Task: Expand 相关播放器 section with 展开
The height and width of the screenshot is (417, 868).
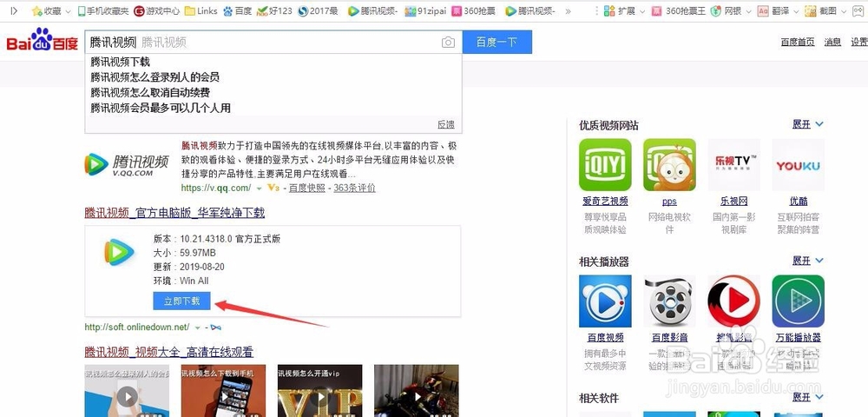Action: coord(807,261)
